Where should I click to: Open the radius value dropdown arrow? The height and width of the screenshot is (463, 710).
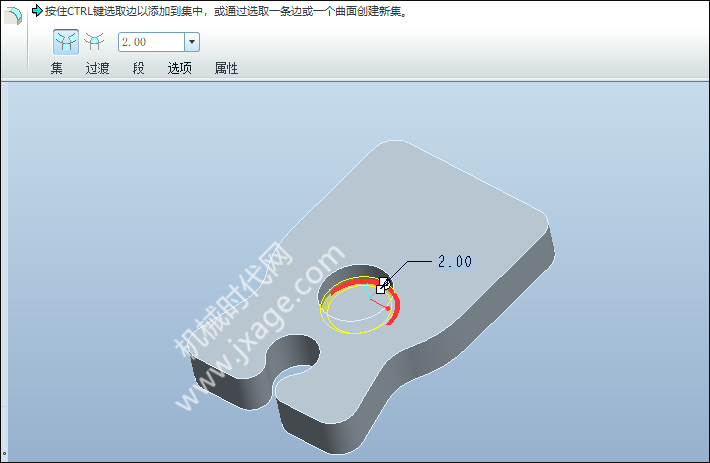(x=192, y=42)
